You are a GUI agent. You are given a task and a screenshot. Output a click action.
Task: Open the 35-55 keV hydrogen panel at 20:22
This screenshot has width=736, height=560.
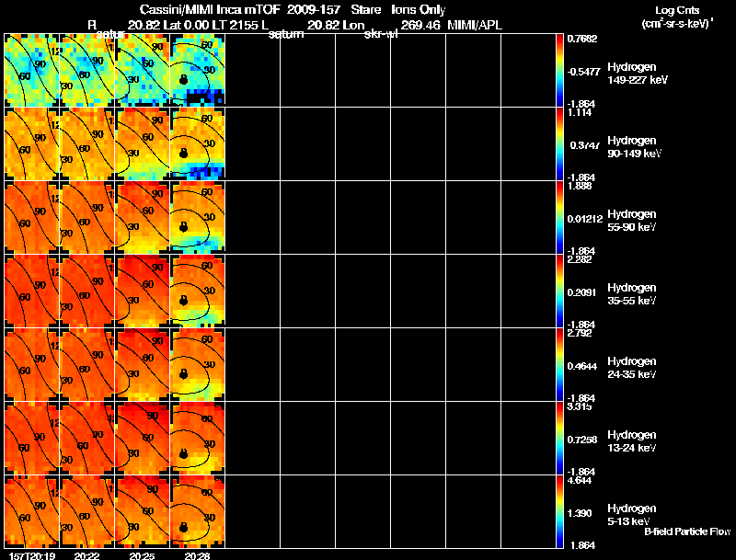tap(87, 291)
